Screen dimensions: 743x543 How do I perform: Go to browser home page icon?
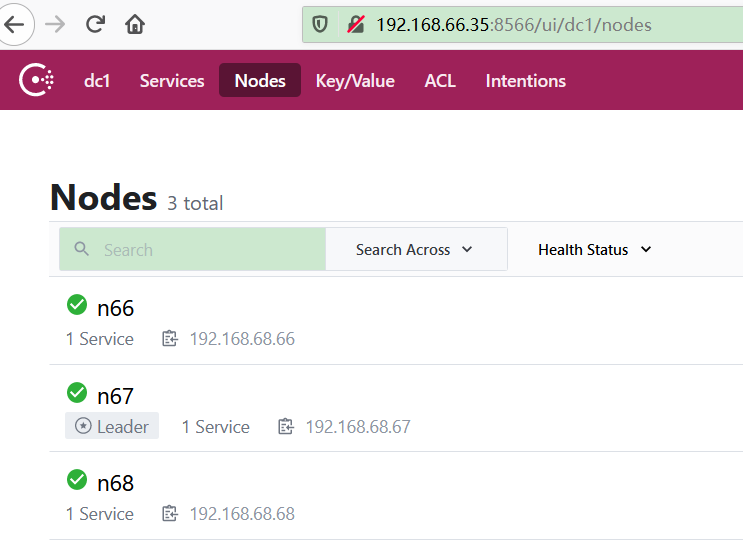click(135, 24)
